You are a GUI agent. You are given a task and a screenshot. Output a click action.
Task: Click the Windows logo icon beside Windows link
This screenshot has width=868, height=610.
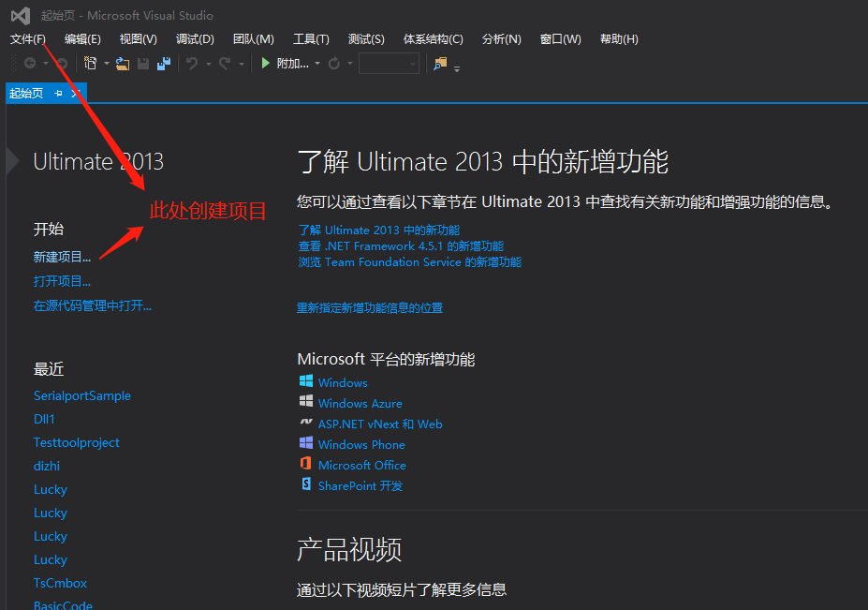coord(305,381)
